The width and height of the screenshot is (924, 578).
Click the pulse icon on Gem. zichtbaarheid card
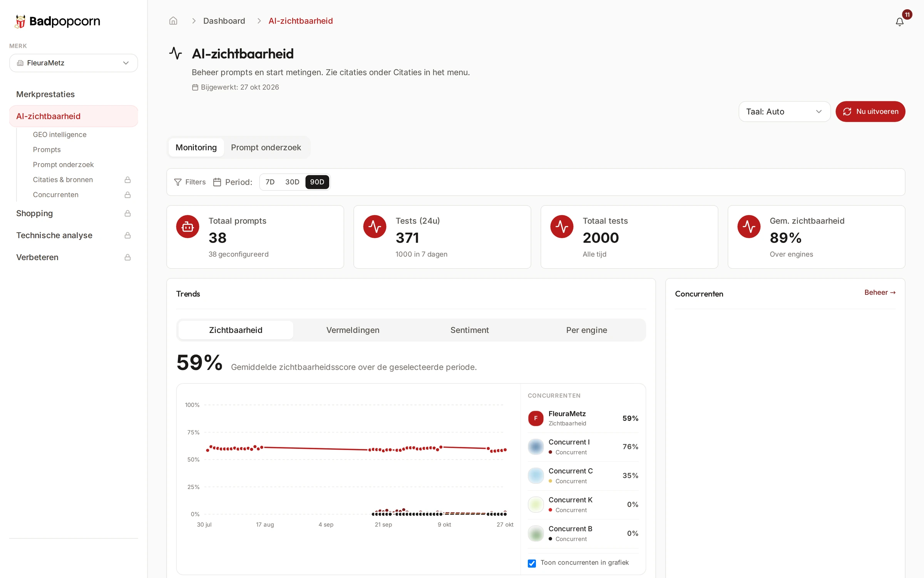pyautogui.click(x=749, y=227)
